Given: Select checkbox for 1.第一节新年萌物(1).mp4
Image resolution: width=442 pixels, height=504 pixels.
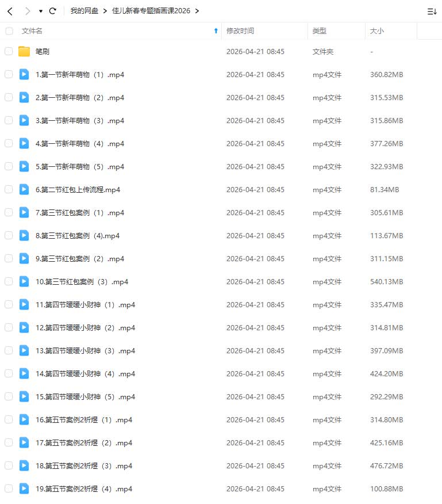Looking at the screenshot, I should pyautogui.click(x=9, y=75).
